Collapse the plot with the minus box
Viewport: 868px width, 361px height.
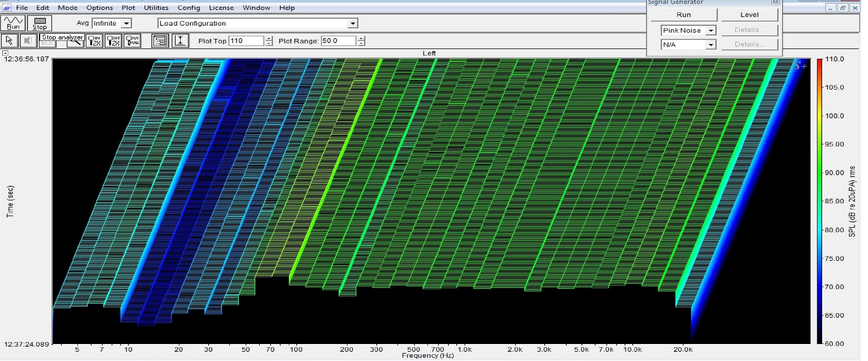coord(5,53)
